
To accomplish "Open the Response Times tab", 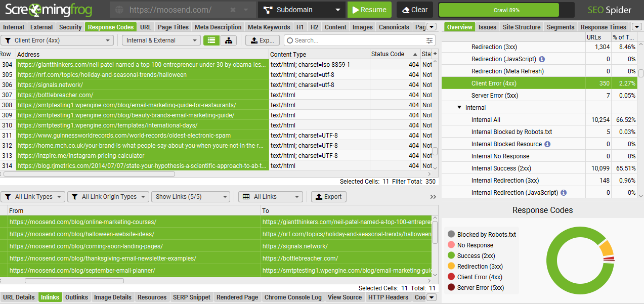I will coord(604,27).
